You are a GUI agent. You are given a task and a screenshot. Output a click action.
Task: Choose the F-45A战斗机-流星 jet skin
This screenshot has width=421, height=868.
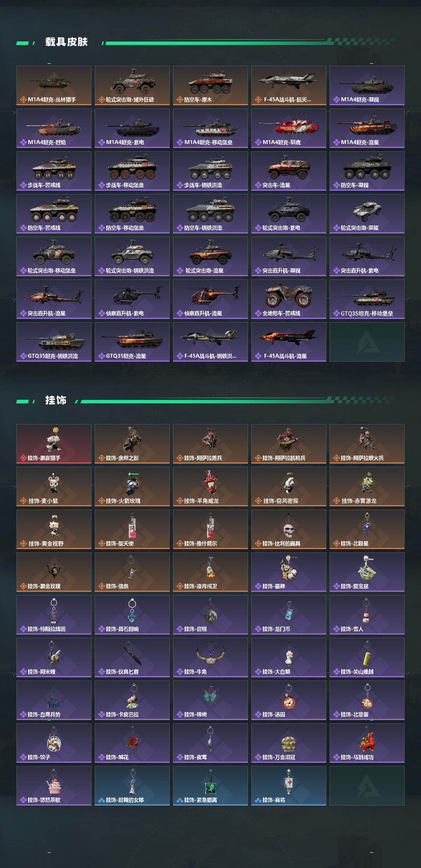click(288, 342)
